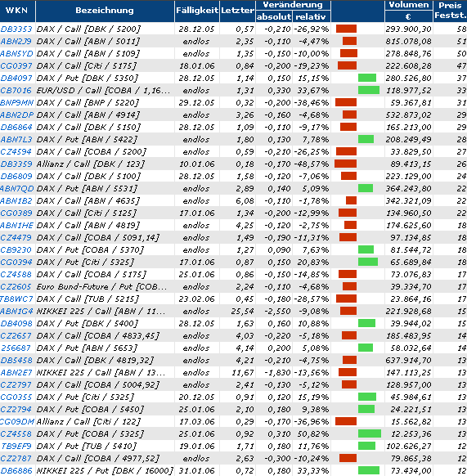
Task: Click the green bar in CZ4558 row
Action: click(370, 433)
